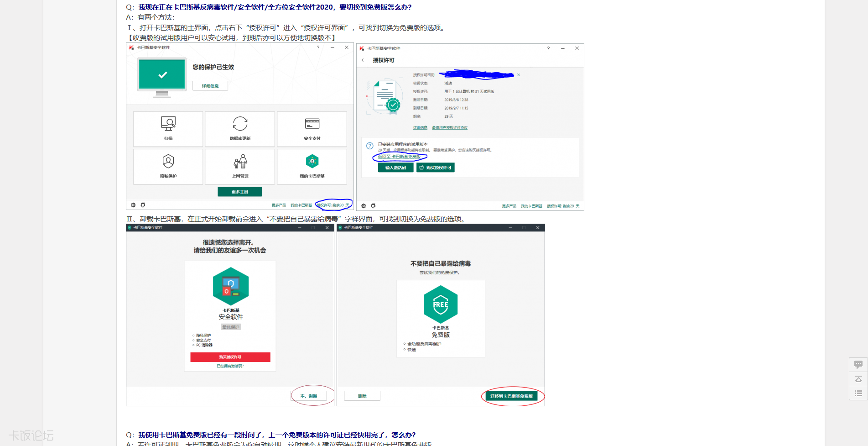Click the support headset icon in 授权许可 window

[x=373, y=206]
